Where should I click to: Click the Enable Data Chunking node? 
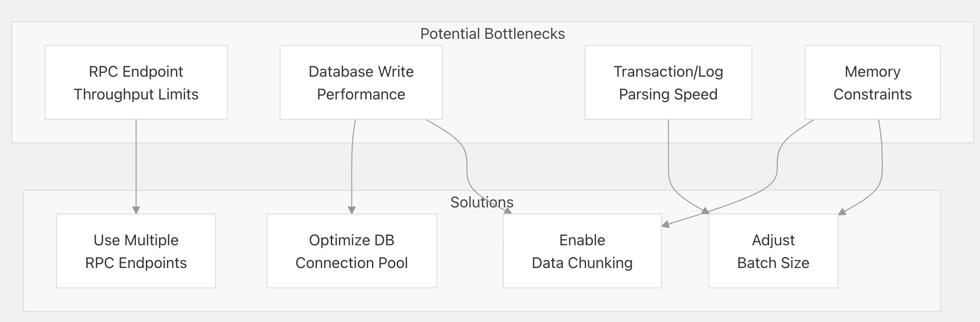pyautogui.click(x=582, y=251)
